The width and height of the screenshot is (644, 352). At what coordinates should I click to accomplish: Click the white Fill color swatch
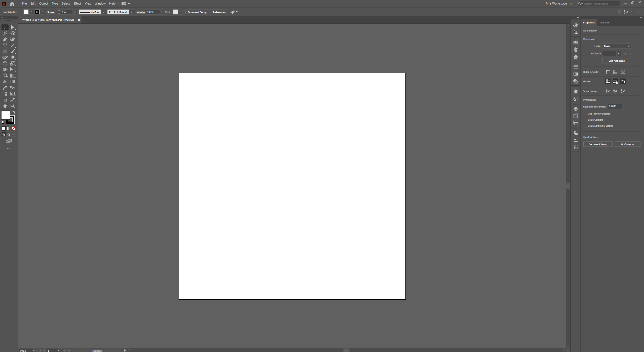(x=6, y=115)
